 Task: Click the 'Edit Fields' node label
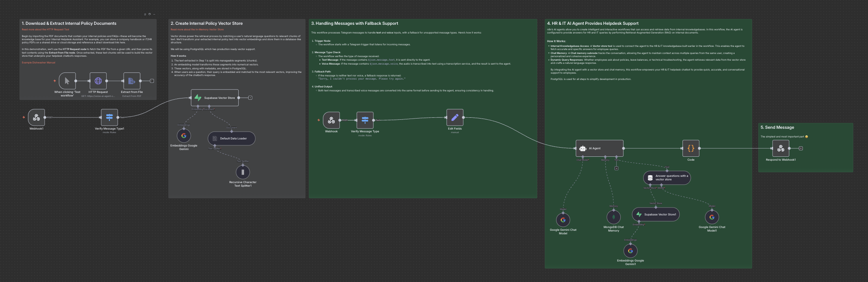pyautogui.click(x=455, y=129)
